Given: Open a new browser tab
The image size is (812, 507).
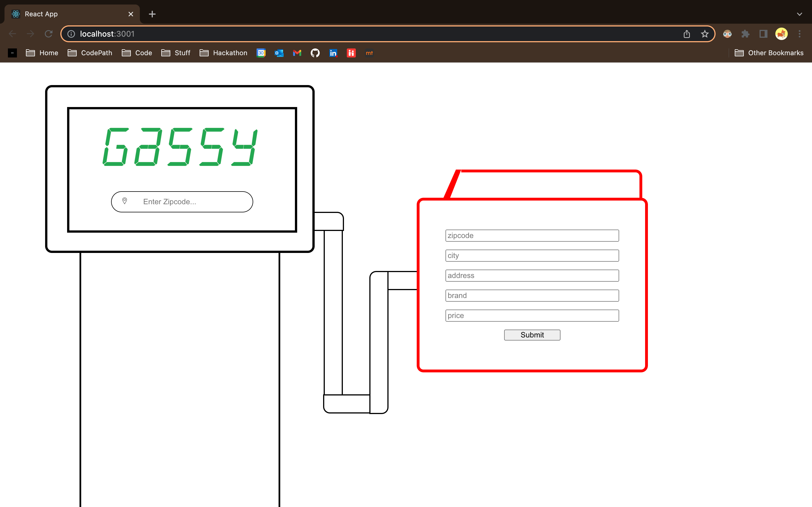Looking at the screenshot, I should click(152, 14).
